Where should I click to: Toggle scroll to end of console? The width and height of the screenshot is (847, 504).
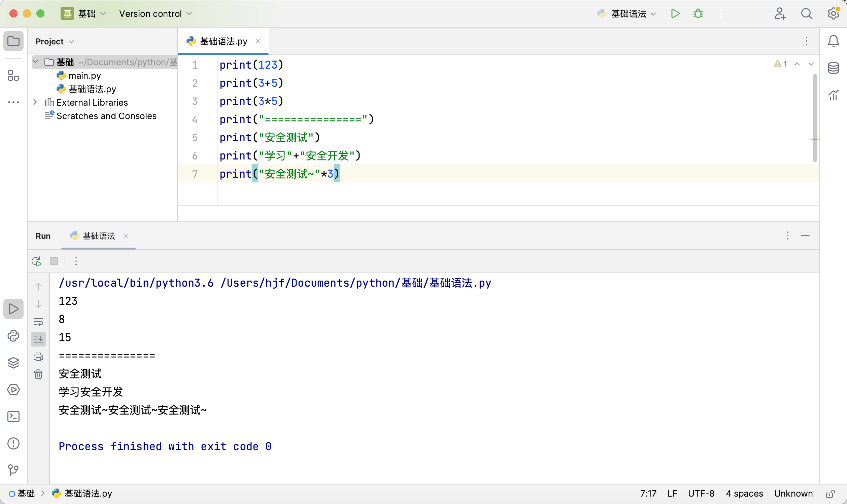click(x=38, y=339)
